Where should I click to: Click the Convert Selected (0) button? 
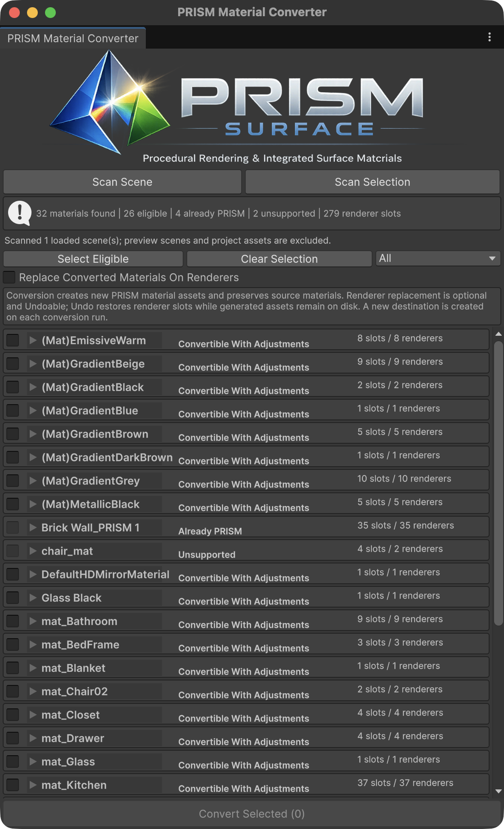pyautogui.click(x=252, y=814)
